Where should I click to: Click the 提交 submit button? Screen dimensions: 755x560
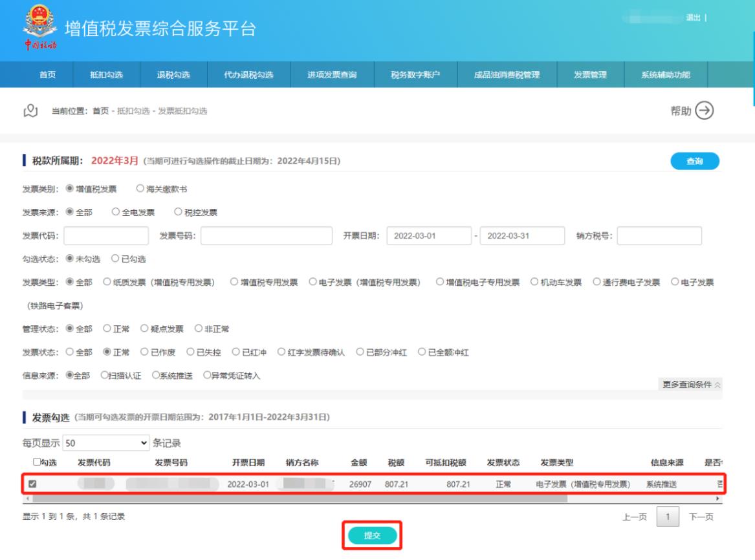pyautogui.click(x=372, y=535)
